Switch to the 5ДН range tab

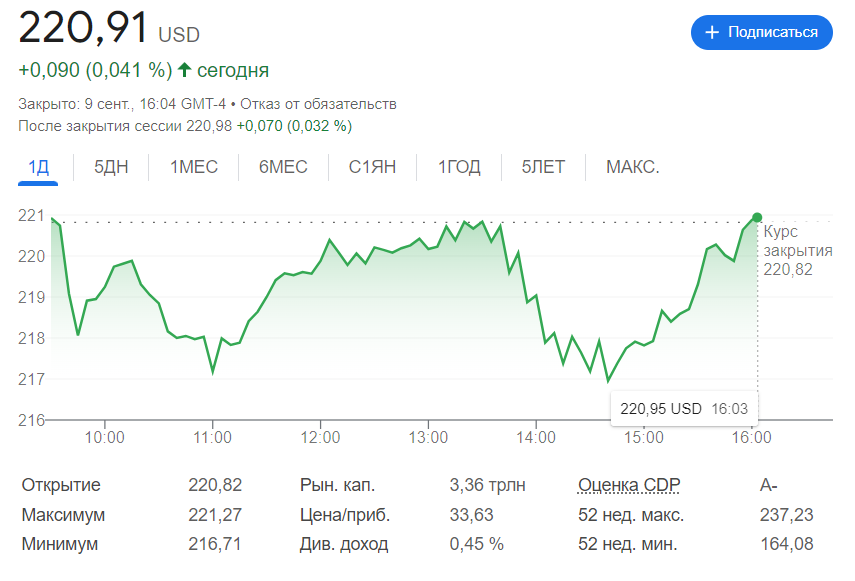(111, 167)
